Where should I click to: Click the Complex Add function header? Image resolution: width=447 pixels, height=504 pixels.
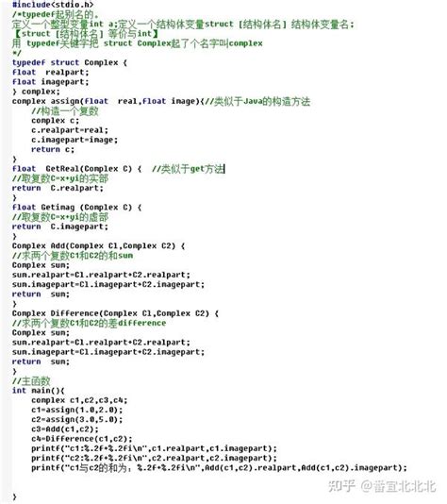pos(98,245)
